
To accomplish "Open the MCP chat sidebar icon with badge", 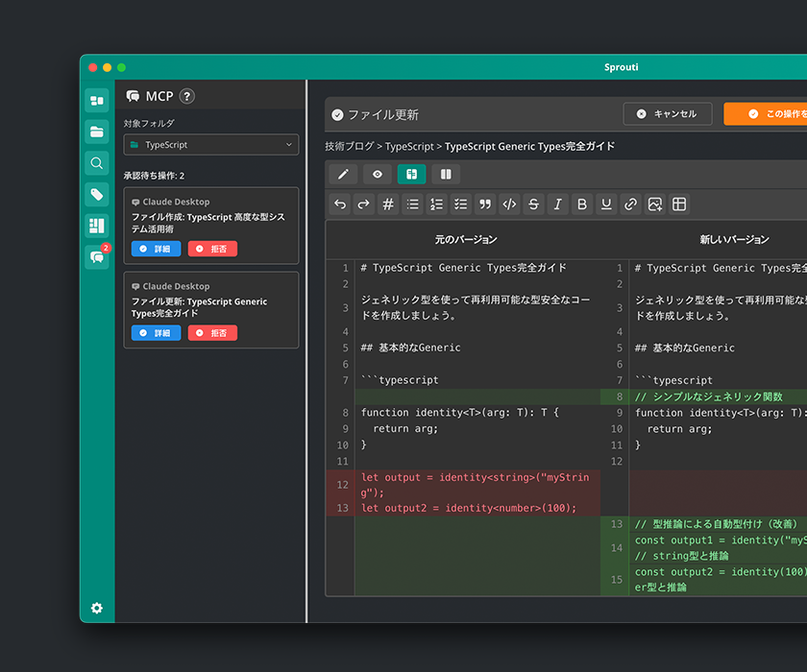I will pyautogui.click(x=96, y=257).
